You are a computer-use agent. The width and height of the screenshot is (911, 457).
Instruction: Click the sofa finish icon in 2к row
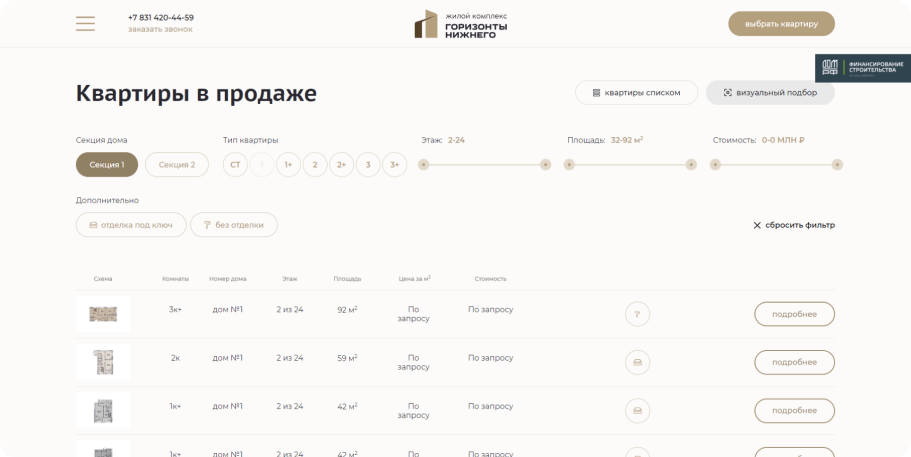point(637,362)
